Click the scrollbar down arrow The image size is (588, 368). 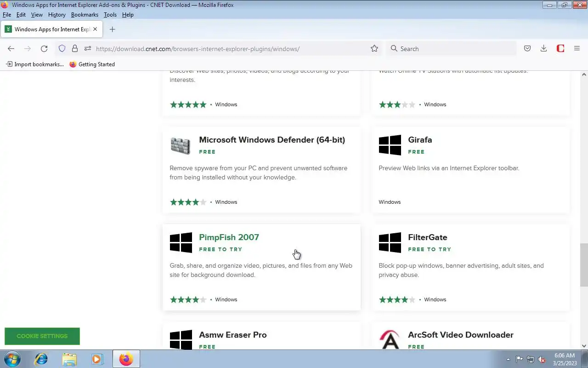click(x=584, y=346)
